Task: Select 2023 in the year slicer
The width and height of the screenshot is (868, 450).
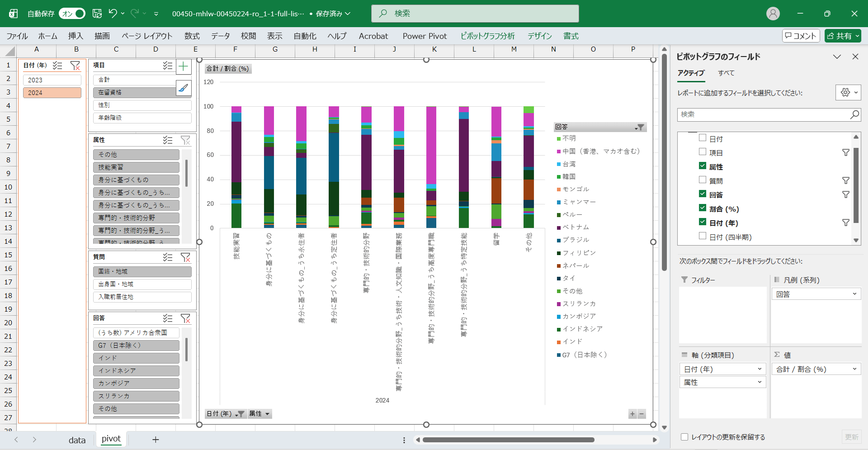Action: (x=52, y=80)
